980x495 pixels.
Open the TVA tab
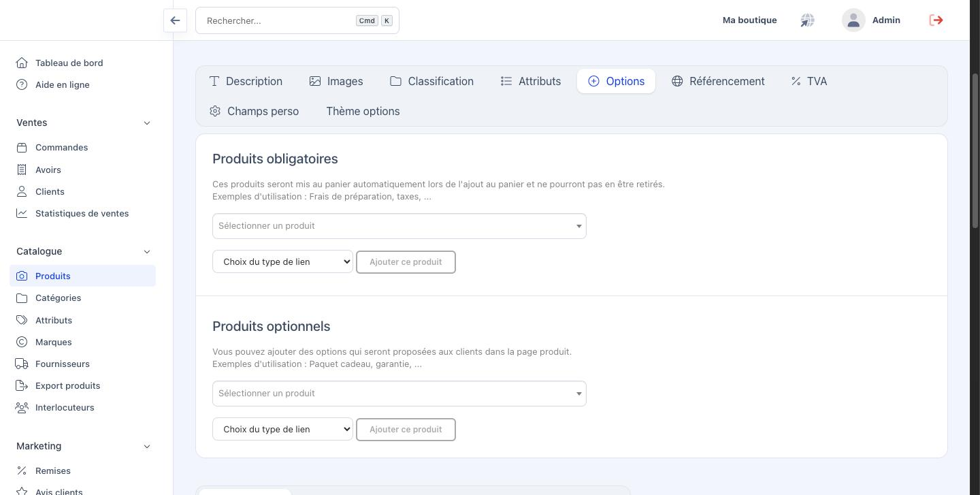point(809,81)
